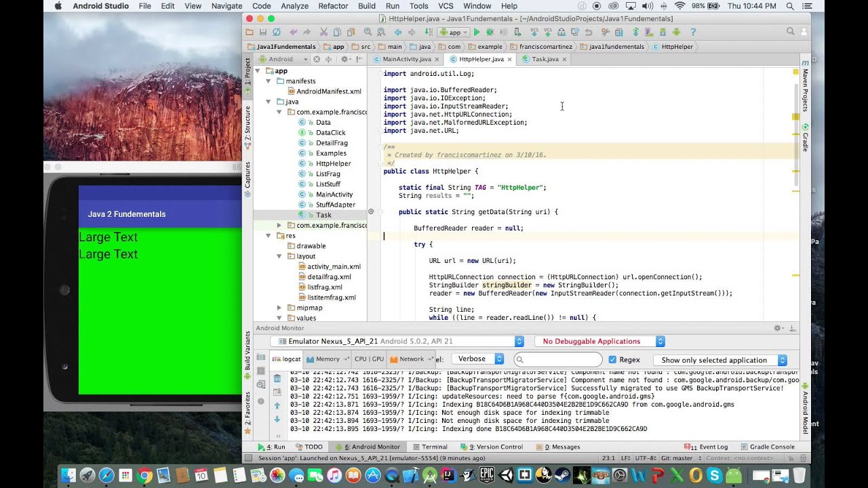This screenshot has height=488, width=868.
Task: Toggle the Captures side panel
Action: pyautogui.click(x=248, y=179)
